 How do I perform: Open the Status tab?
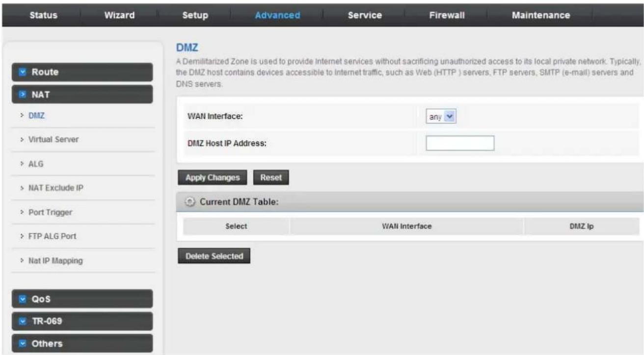(43, 15)
